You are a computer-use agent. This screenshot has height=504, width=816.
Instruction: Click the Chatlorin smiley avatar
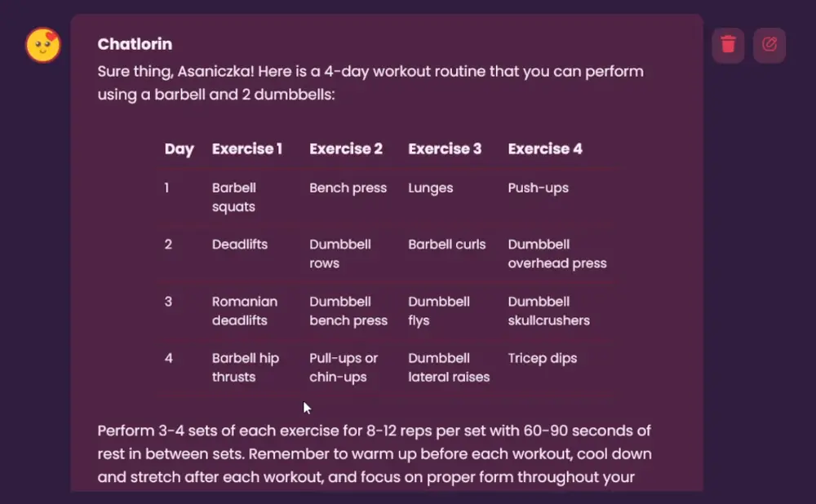(42, 45)
